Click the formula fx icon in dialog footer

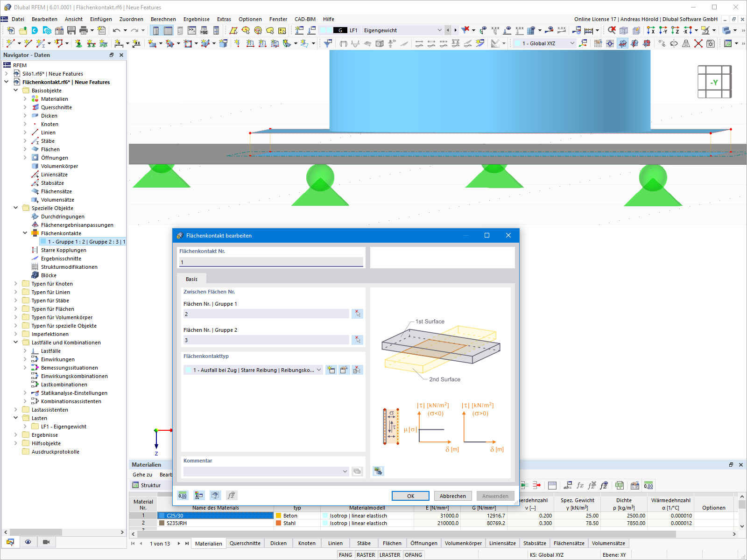(231, 496)
